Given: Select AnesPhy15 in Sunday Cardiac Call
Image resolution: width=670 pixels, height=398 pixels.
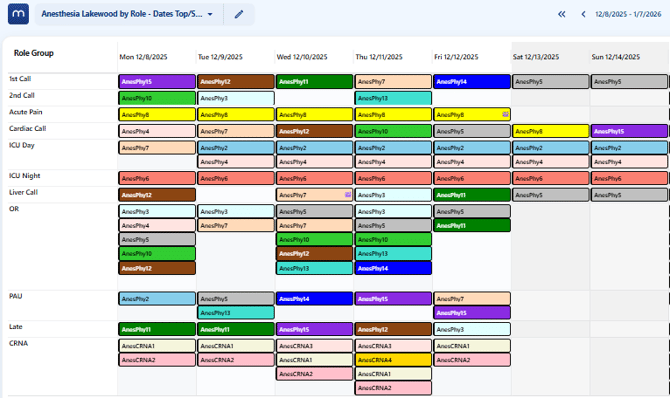Looking at the screenshot, I should pyautogui.click(x=629, y=131).
